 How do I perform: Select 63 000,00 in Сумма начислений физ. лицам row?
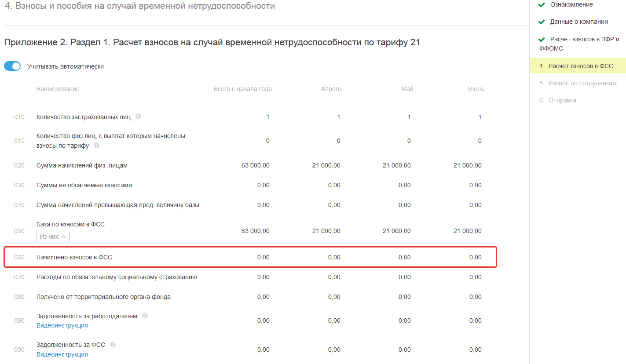coord(256,166)
